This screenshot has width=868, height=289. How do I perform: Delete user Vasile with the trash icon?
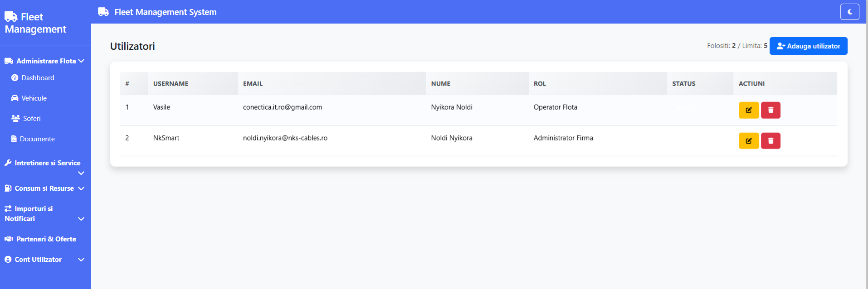770,110
